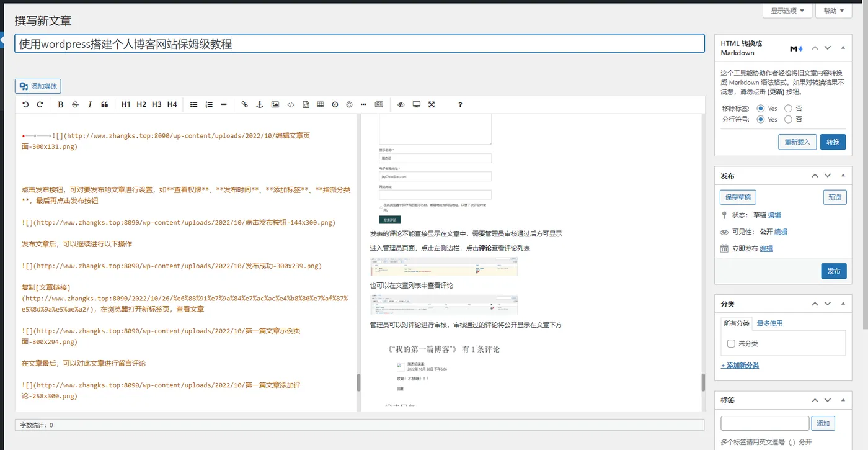Edit the 可见性 公开 link

coord(781,232)
